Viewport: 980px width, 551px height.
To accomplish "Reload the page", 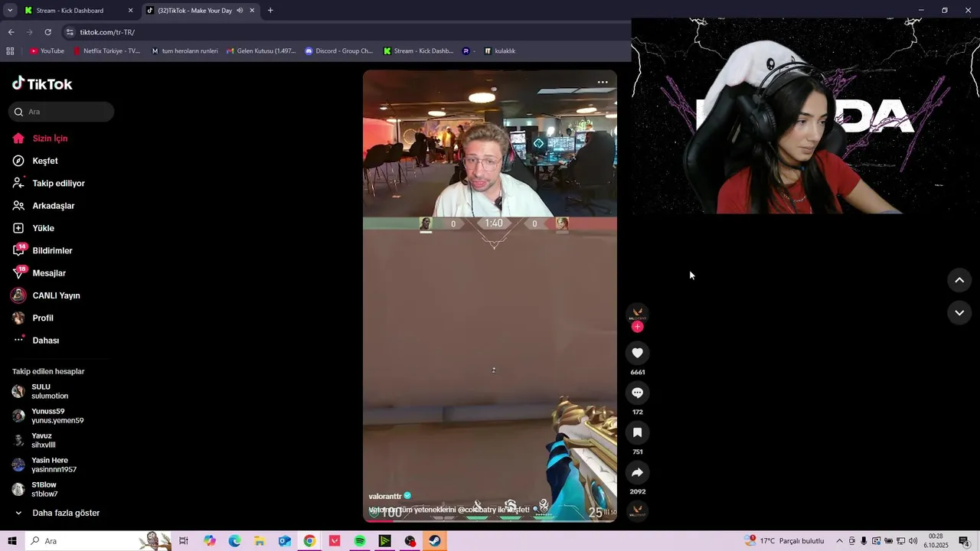I will 47,32.
